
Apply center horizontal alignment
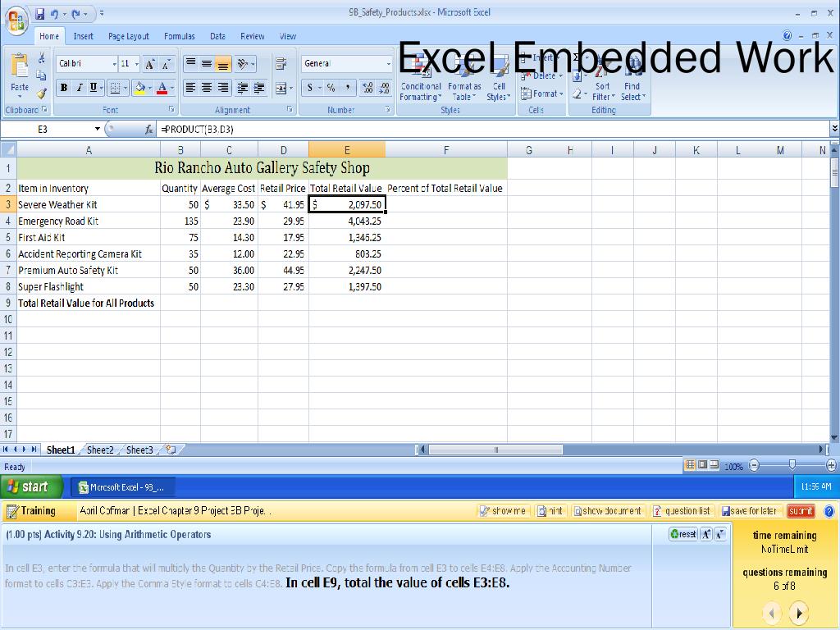[x=206, y=87]
